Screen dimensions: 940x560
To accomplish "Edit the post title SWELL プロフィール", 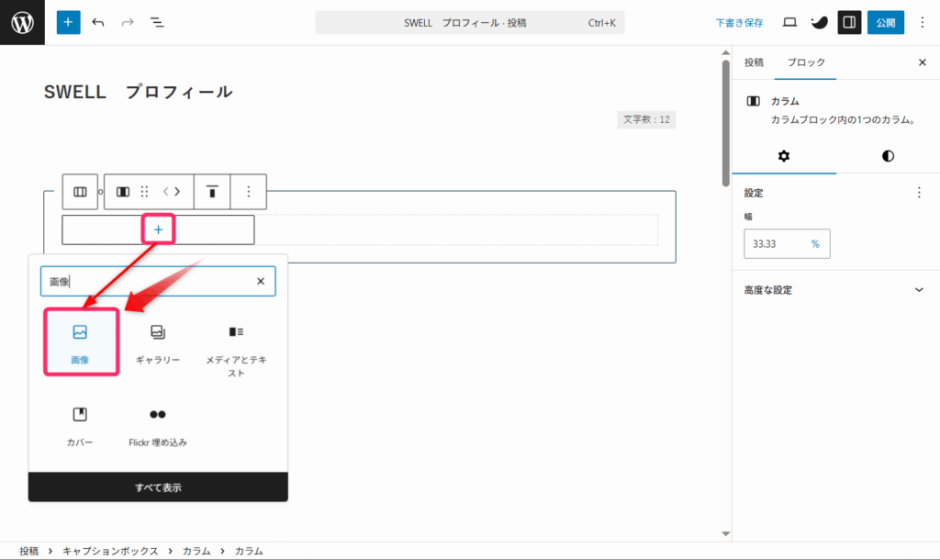I will point(139,92).
